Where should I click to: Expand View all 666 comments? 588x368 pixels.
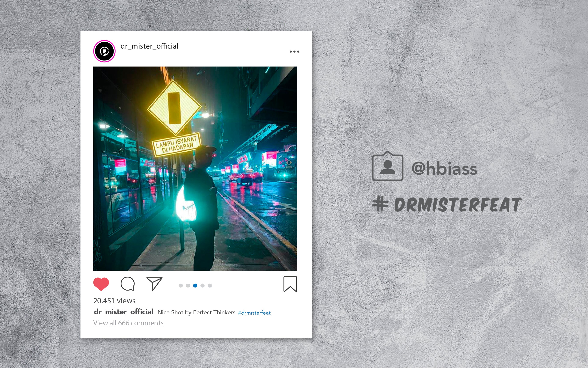click(128, 323)
